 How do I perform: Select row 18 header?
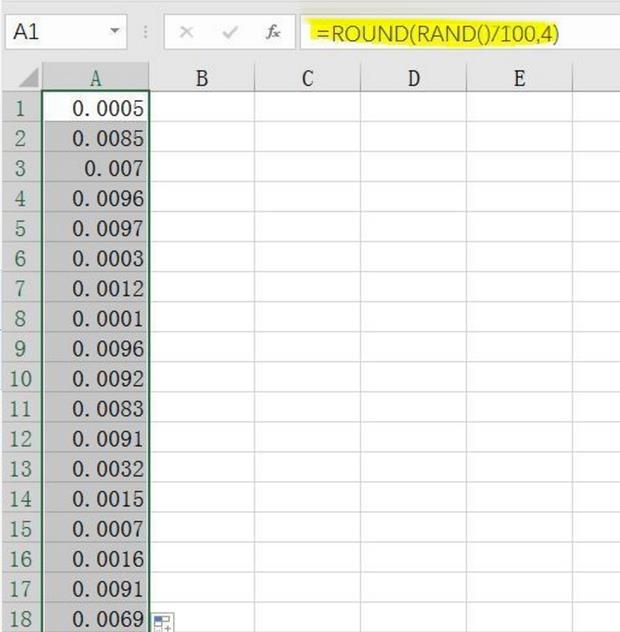(x=21, y=619)
